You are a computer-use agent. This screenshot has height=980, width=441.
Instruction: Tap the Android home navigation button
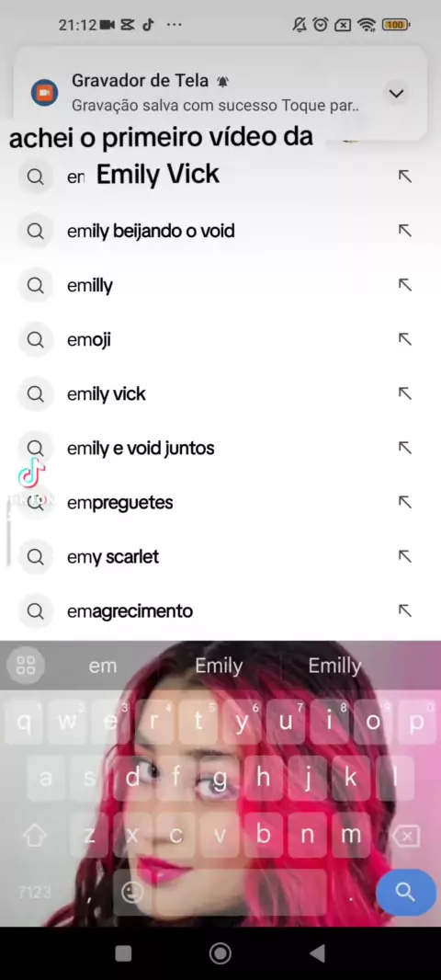(220, 953)
